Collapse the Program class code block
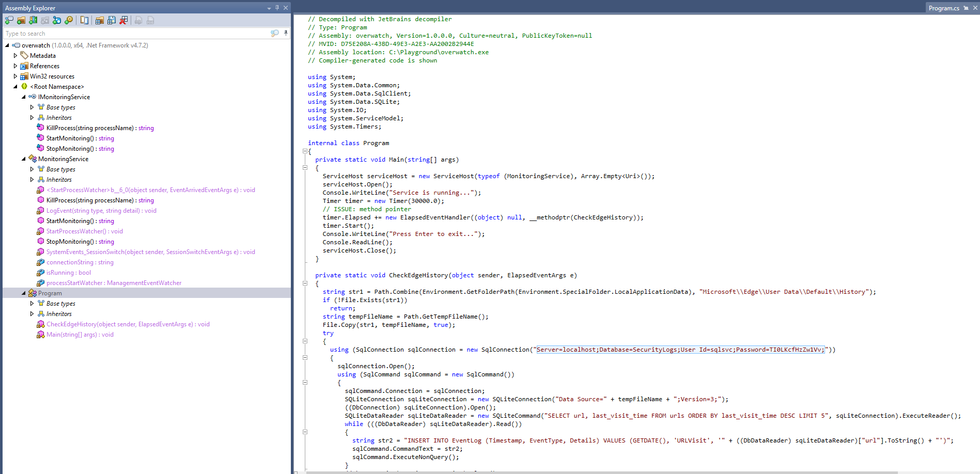 [305, 151]
